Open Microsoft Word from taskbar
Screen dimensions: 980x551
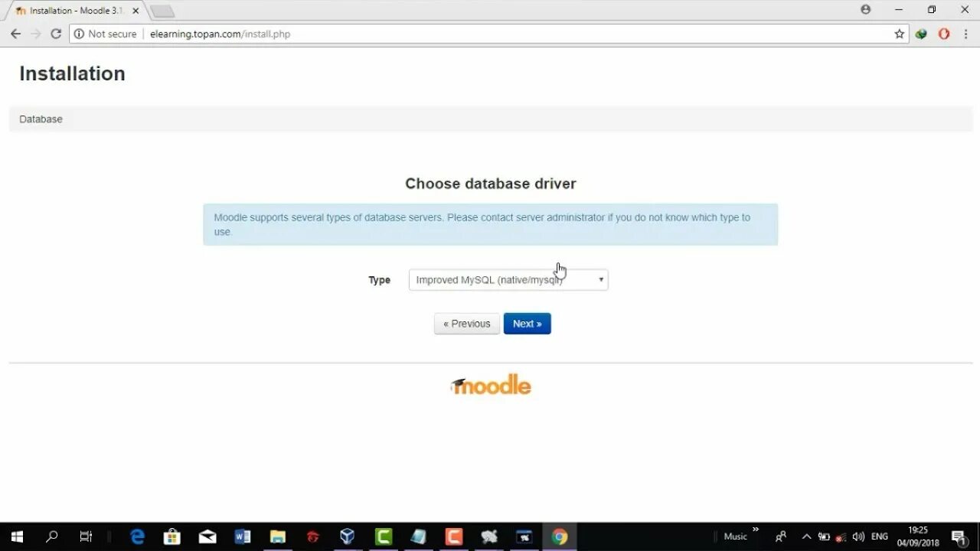click(x=243, y=536)
